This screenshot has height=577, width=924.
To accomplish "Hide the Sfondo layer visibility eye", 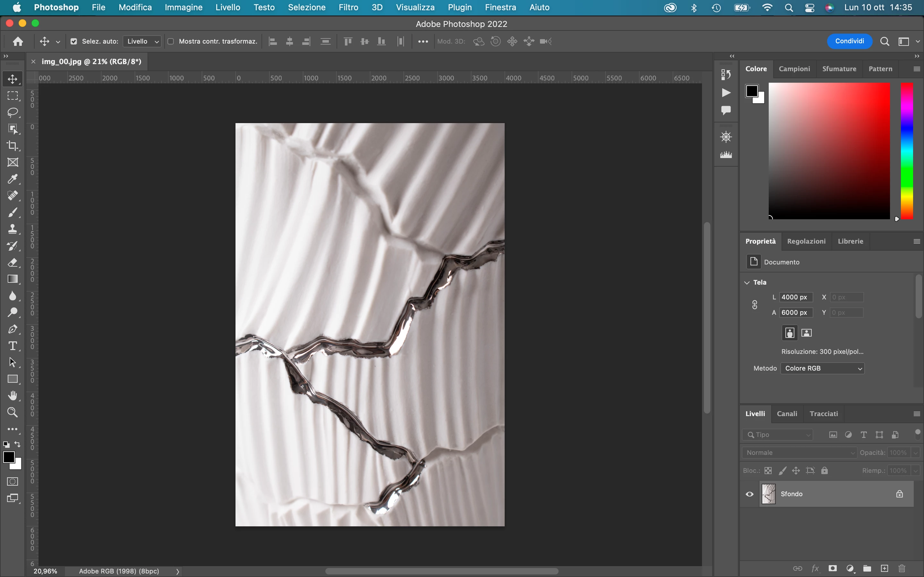I will [749, 494].
